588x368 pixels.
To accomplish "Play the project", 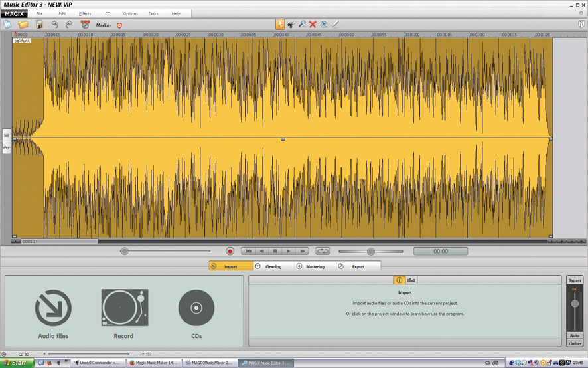I will (288, 251).
